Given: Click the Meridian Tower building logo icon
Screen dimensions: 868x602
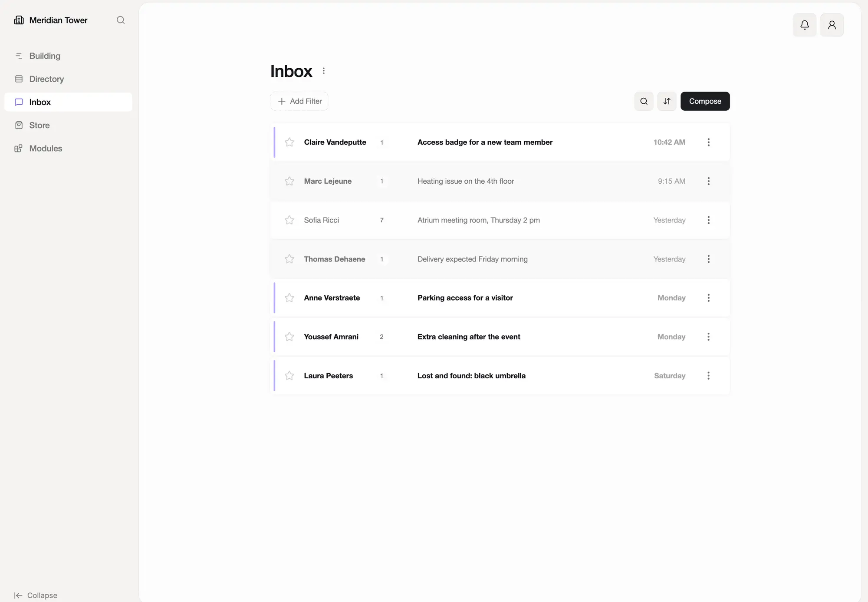Looking at the screenshot, I should [x=19, y=20].
